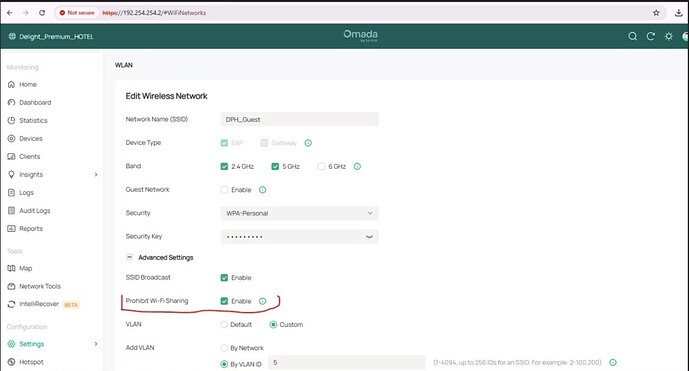Click the VLAN ID field showing 5
The height and width of the screenshot is (371, 689).
(347, 363)
